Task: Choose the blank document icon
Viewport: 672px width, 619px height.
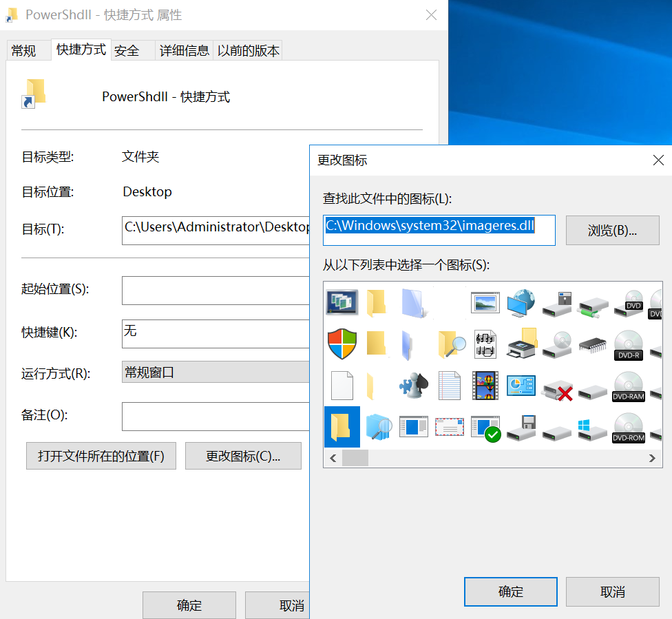Action: click(x=342, y=386)
